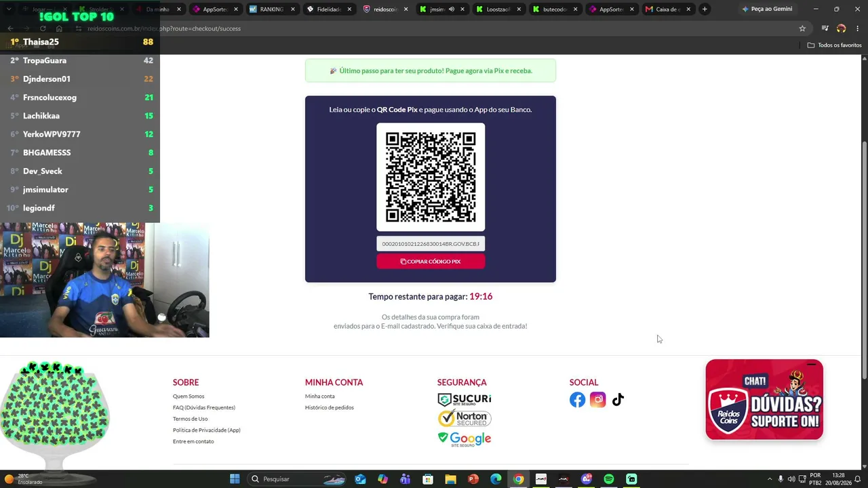Open Microsoft Edge from the taskbar

[496, 479]
